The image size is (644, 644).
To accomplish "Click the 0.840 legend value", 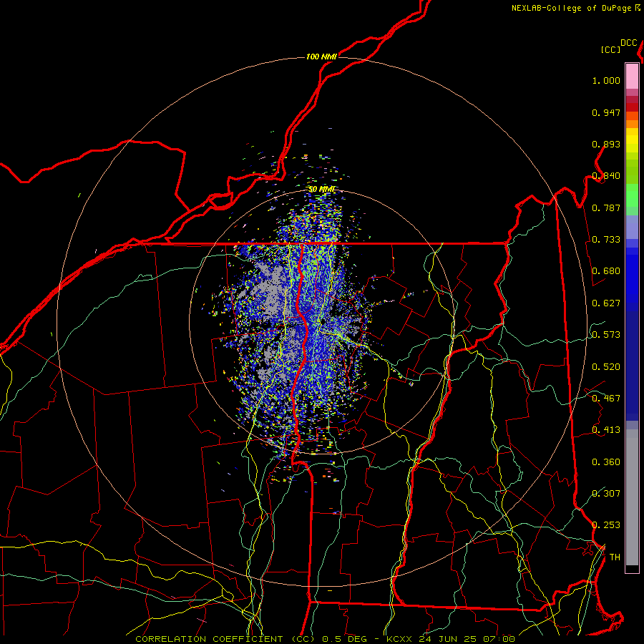I will [x=606, y=176].
